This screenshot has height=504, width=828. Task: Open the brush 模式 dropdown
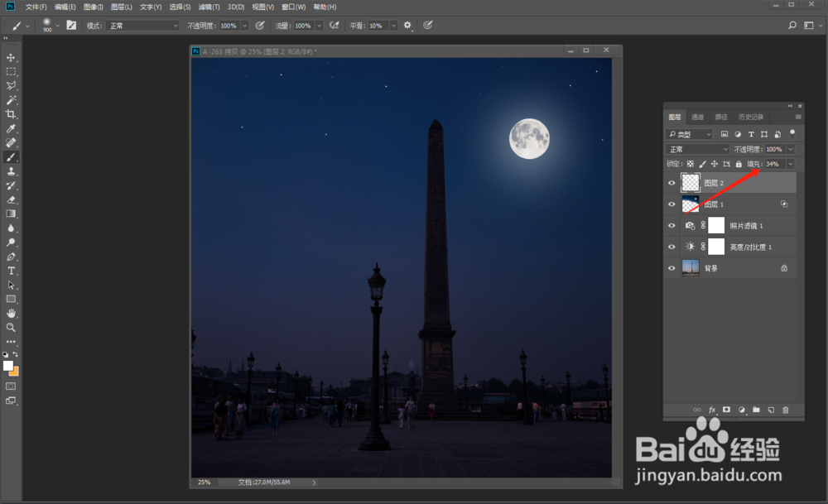[x=142, y=26]
